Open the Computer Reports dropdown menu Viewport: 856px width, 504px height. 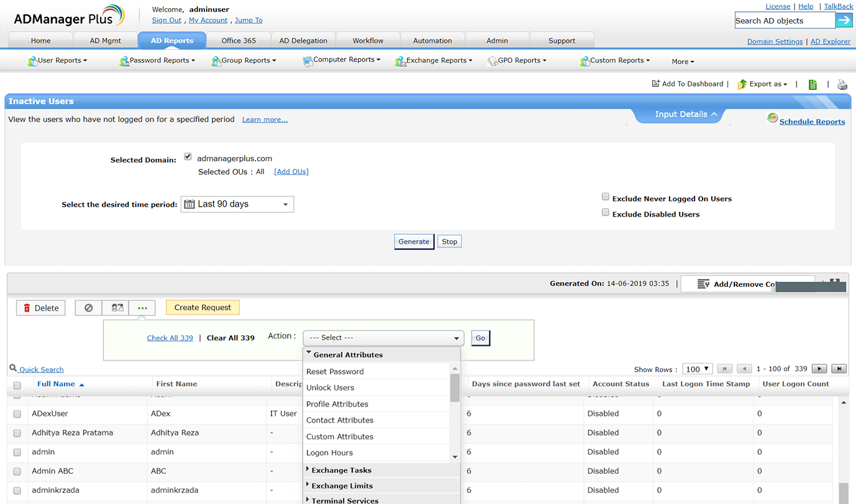pos(342,60)
